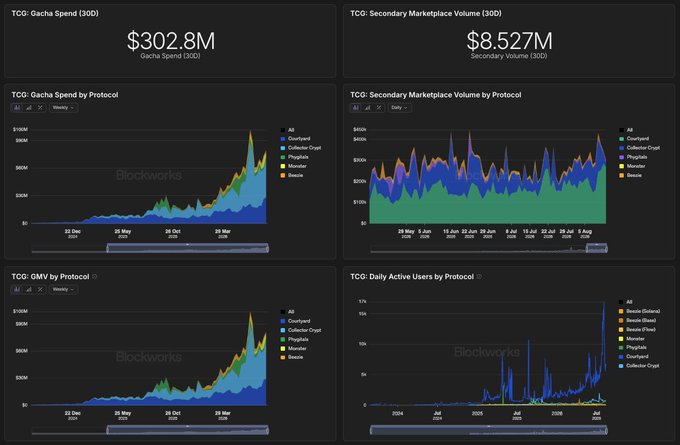The width and height of the screenshot is (680, 445).
Task: Click the $302.8M Gacha Spend value
Action: coord(170,41)
